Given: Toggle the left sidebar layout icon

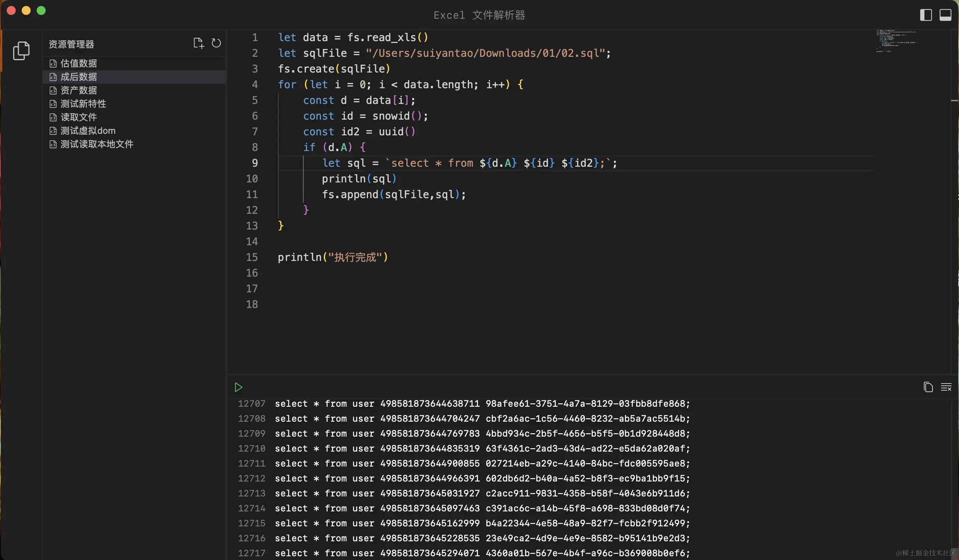Looking at the screenshot, I should pyautogui.click(x=925, y=15).
